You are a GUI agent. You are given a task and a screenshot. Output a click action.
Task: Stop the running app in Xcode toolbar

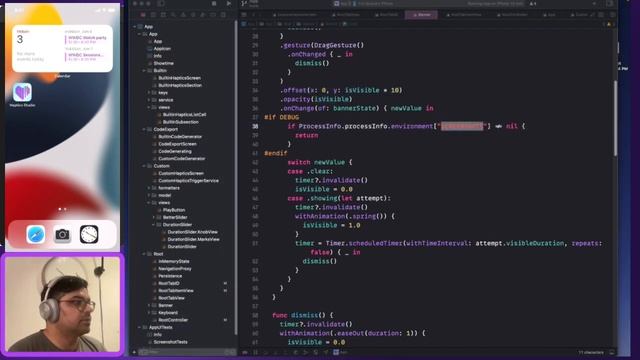point(214,3)
